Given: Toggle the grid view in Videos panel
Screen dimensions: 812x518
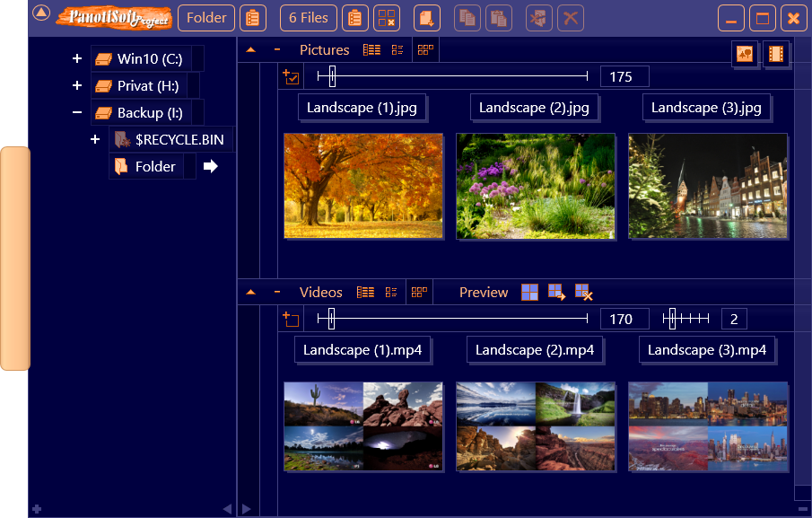Looking at the screenshot, I should pos(419,292).
